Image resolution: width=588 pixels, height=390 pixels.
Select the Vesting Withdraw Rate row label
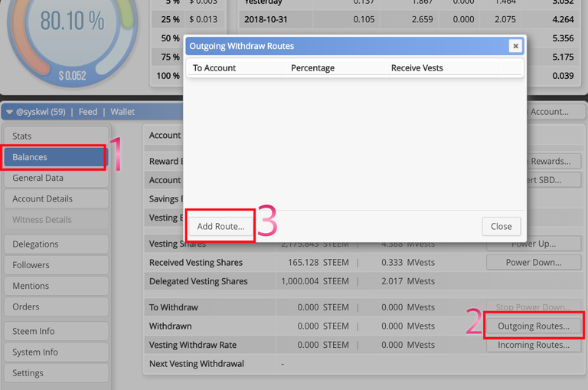[193, 345]
